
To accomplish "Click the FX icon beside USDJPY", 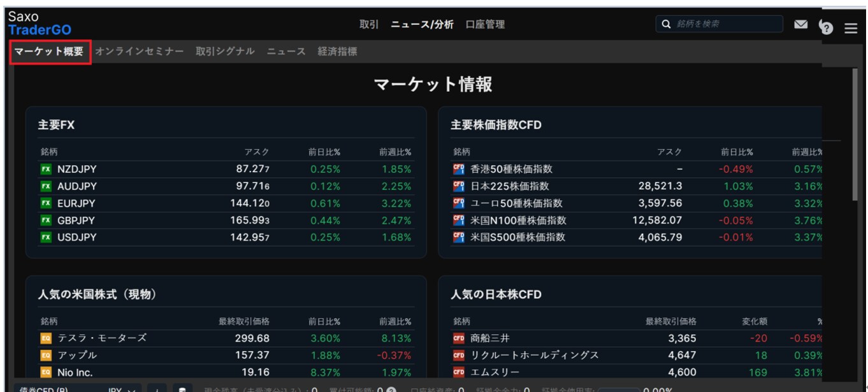I will 46,238.
